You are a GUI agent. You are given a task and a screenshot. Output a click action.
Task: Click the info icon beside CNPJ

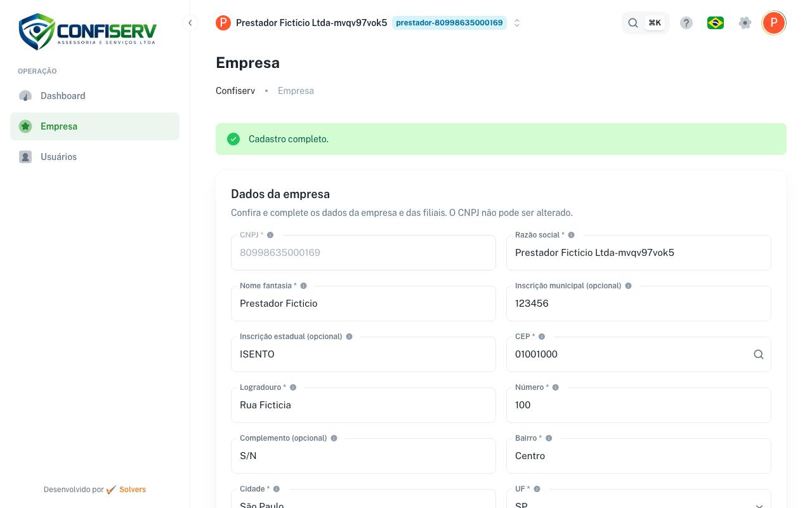coord(270,235)
